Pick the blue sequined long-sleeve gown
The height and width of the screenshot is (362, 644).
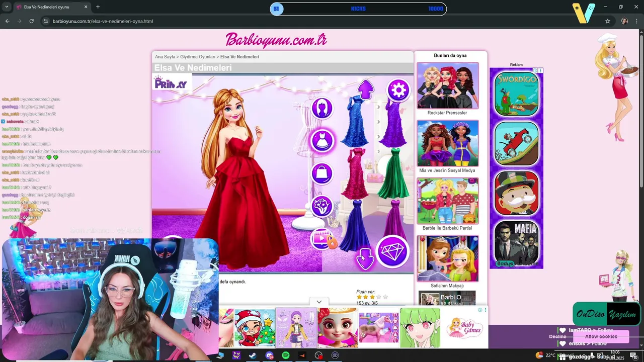point(355,121)
